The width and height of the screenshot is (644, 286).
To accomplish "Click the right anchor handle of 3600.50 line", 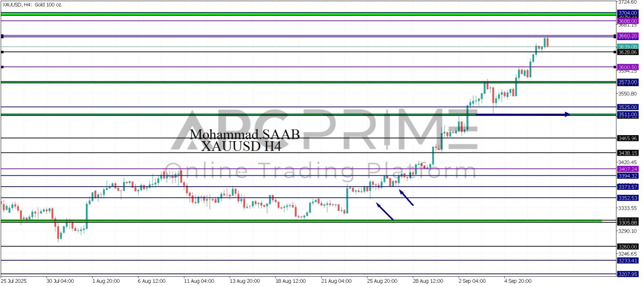I will click(615, 67).
